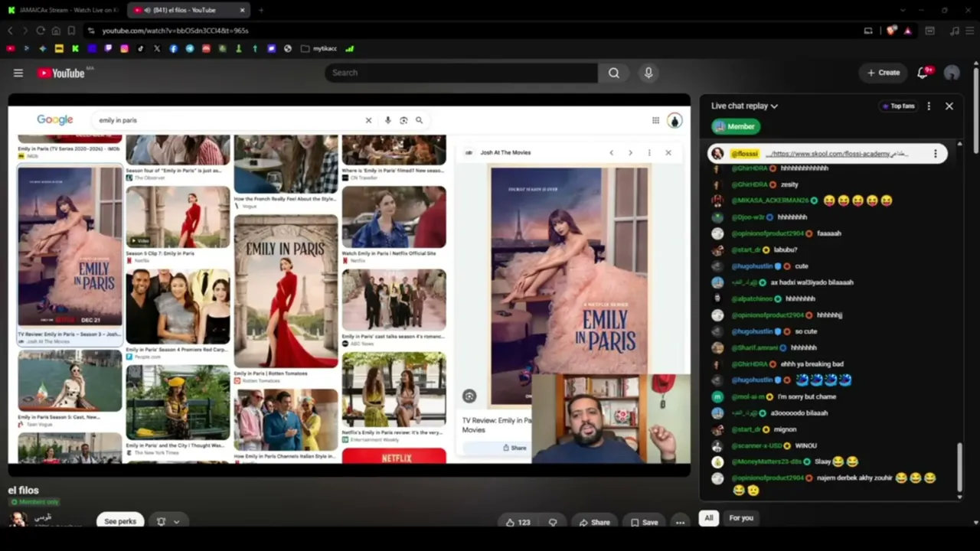Open the mytikacc bookmarks folder
The height and width of the screenshot is (551, 980).
click(x=319, y=48)
